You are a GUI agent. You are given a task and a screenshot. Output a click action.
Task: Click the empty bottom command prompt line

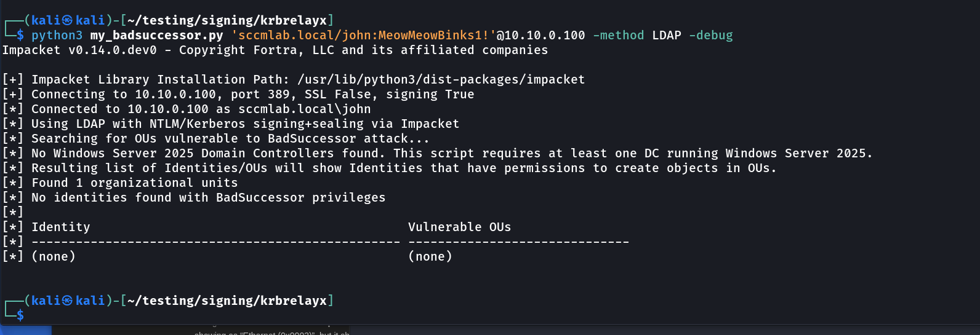click(x=185, y=315)
